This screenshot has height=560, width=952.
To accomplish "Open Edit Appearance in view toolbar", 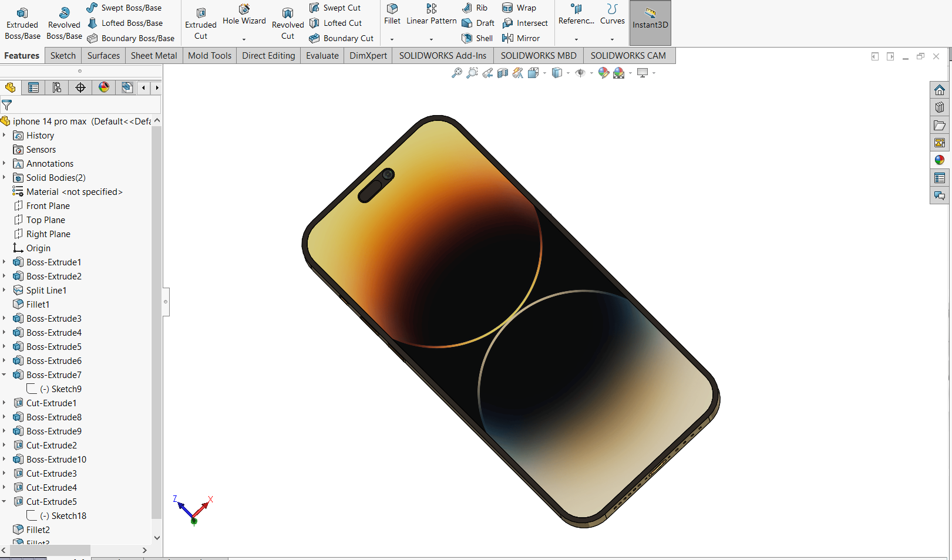I will point(603,73).
